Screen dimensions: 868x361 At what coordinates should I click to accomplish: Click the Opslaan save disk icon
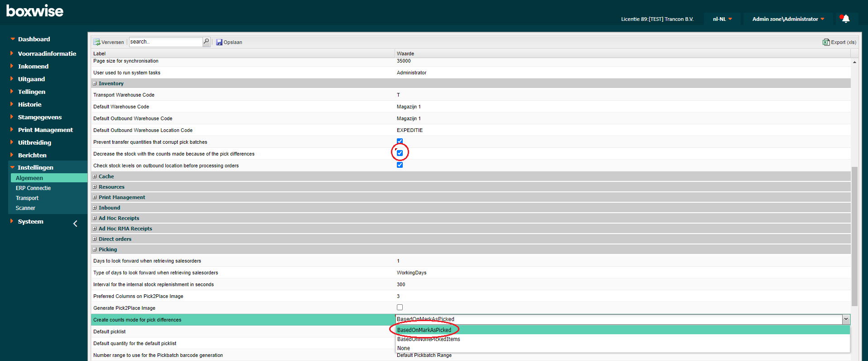coord(219,42)
